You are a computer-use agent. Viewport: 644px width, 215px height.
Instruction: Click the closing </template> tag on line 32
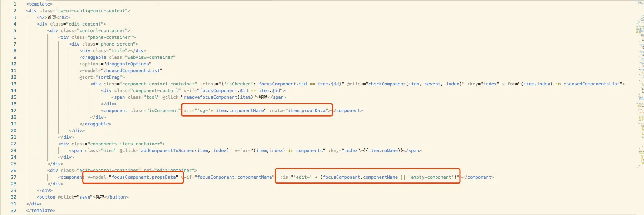pos(41,211)
